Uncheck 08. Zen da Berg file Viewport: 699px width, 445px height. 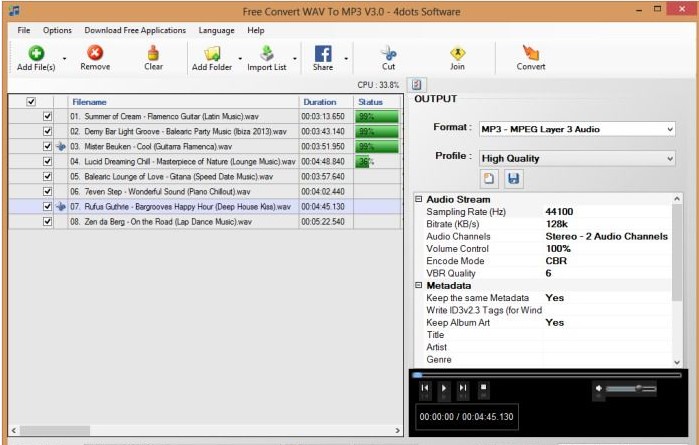point(47,222)
